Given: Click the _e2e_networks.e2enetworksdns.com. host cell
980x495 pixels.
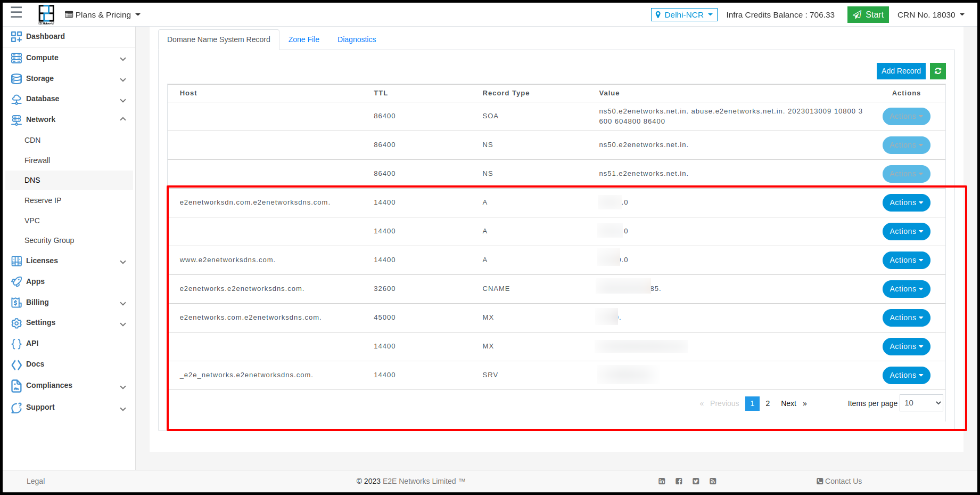Looking at the screenshot, I should coord(246,375).
